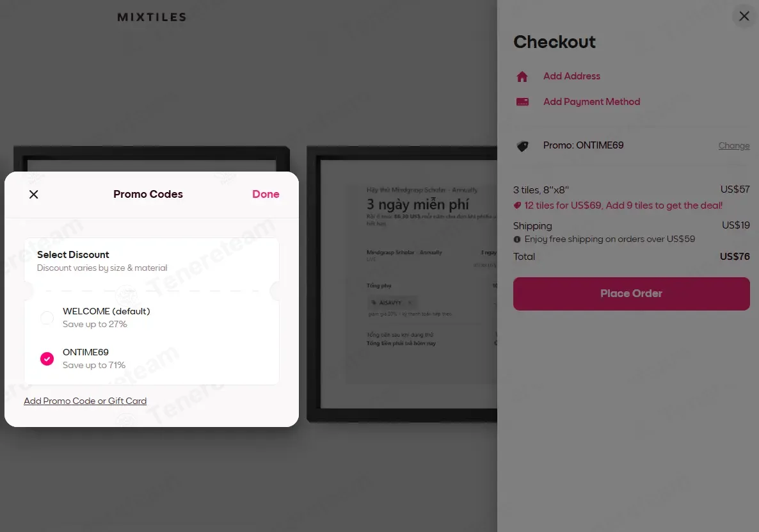This screenshot has width=759, height=532.
Task: Click the Select Discount header
Action: tap(73, 255)
